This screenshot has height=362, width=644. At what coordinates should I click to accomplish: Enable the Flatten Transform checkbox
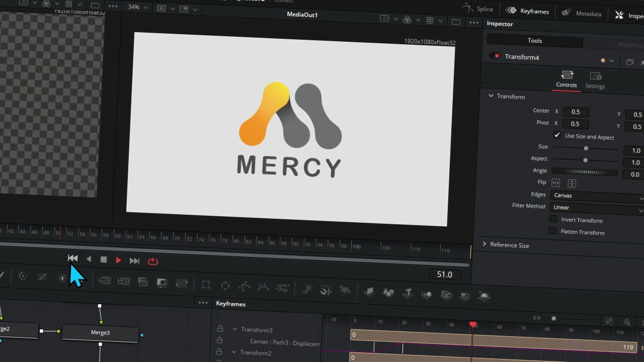pos(553,231)
